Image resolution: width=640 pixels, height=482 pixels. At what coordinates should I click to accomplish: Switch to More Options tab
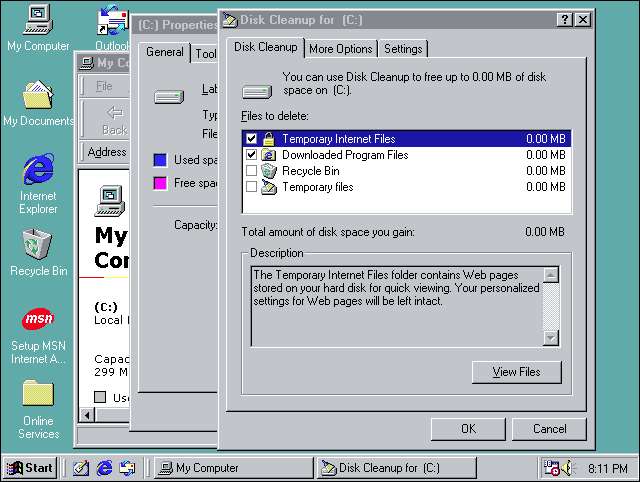tap(341, 49)
